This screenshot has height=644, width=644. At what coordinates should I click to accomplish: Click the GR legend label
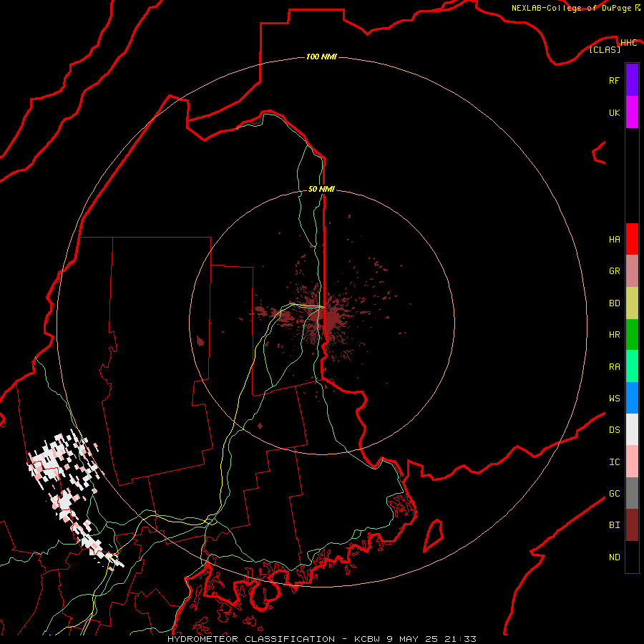614,271
